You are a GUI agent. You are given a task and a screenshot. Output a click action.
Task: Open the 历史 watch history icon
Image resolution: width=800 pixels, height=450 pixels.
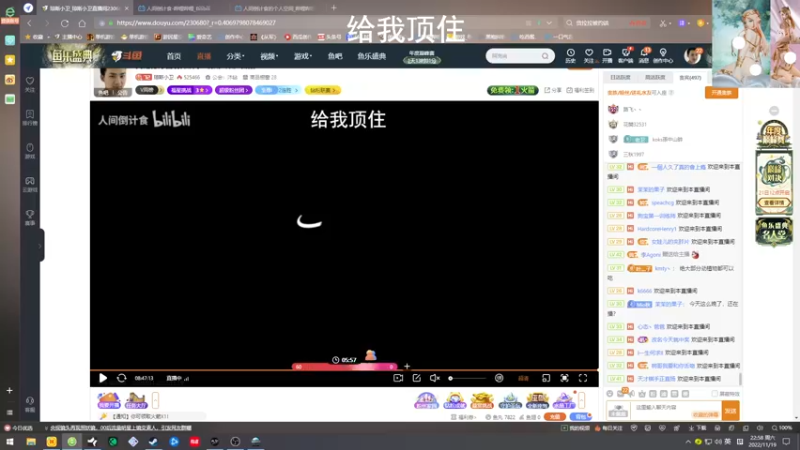coord(570,56)
